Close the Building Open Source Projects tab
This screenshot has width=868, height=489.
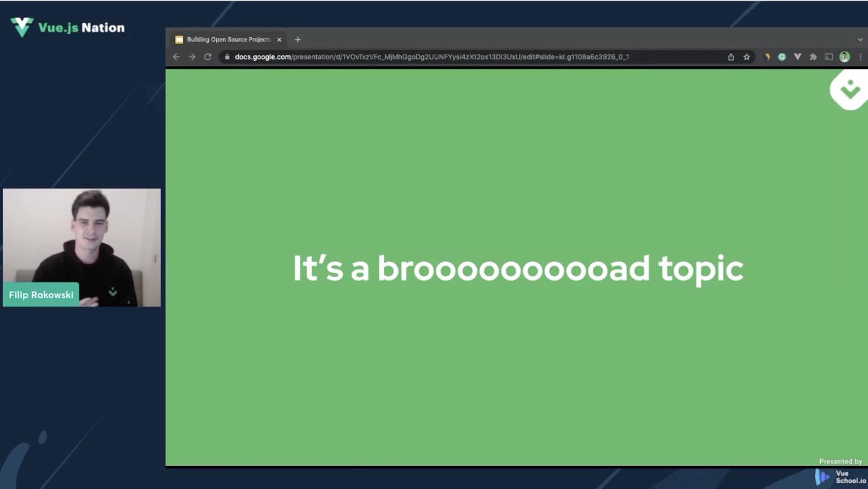pyautogui.click(x=279, y=40)
